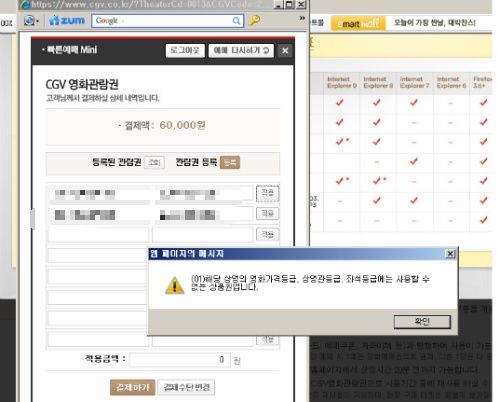Click the orange 등록 button next to 관람권 등록
The width and height of the screenshot is (500, 402).
click(230, 162)
